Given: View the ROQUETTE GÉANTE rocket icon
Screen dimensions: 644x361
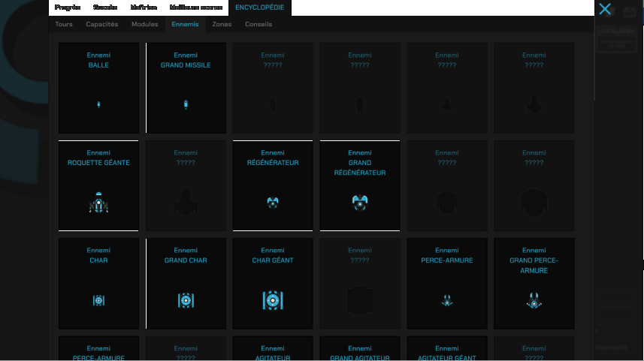Looking at the screenshot, I should [98, 202].
